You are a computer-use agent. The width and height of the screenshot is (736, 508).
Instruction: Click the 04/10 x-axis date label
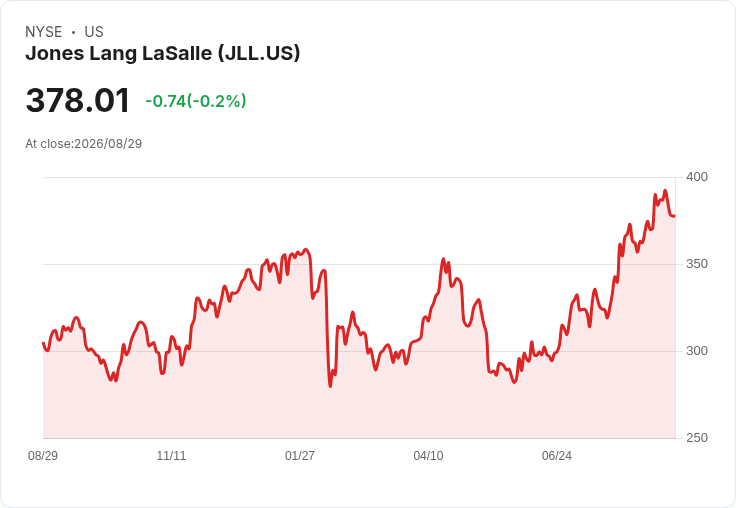pyautogui.click(x=428, y=455)
